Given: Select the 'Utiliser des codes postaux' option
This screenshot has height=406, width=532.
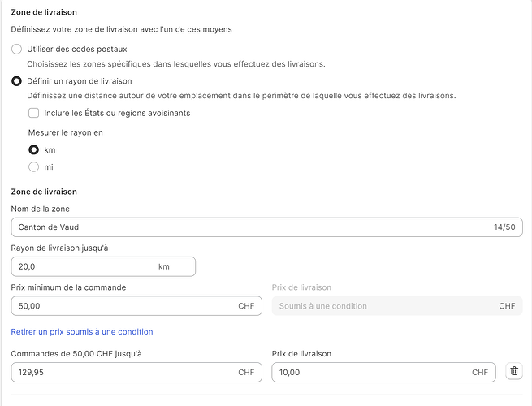Looking at the screenshot, I should [17, 50].
